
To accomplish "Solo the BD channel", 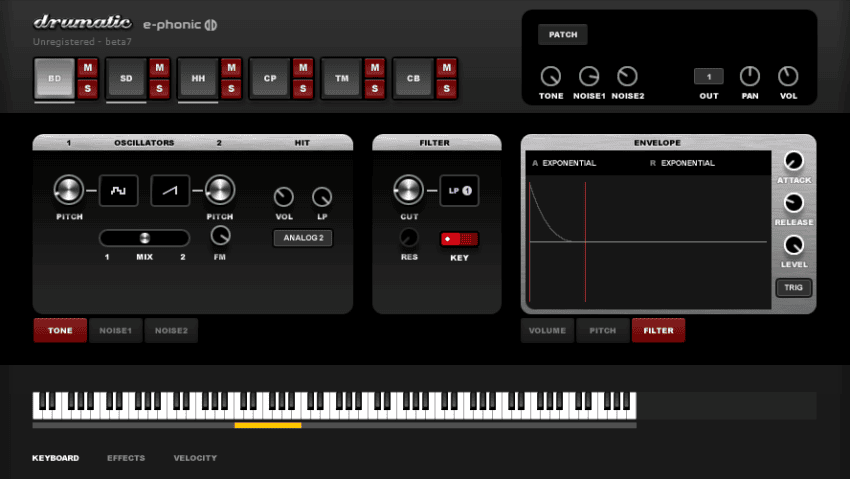I will [88, 88].
